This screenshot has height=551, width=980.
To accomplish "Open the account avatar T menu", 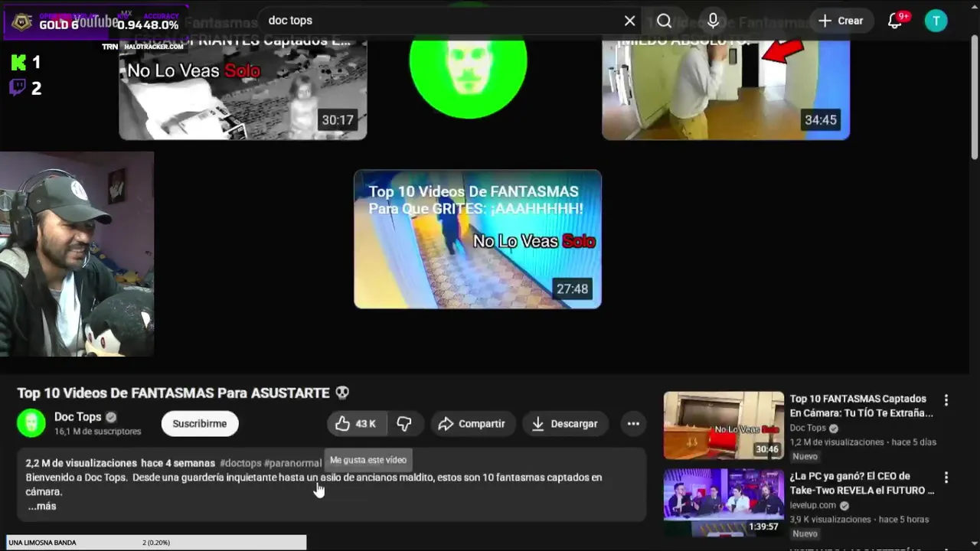I will pyautogui.click(x=936, y=21).
